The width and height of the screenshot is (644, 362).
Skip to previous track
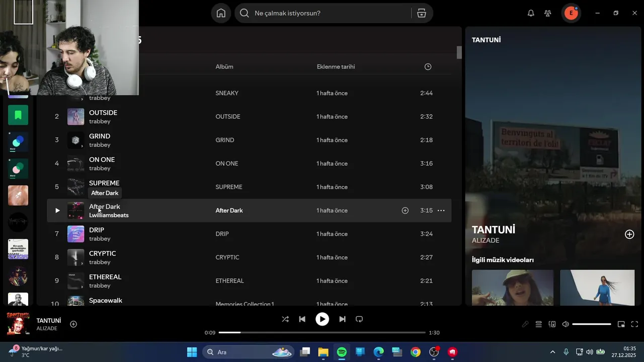[x=302, y=319]
